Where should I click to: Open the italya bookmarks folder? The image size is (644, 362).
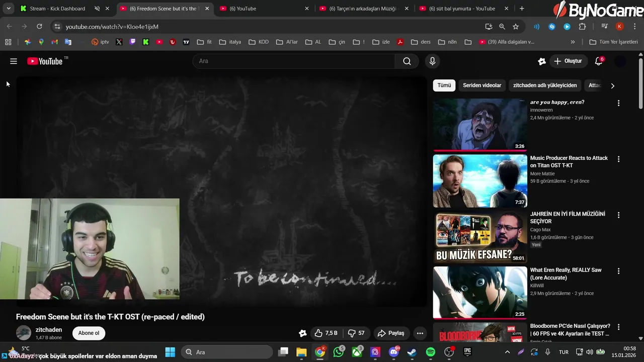tap(230, 42)
